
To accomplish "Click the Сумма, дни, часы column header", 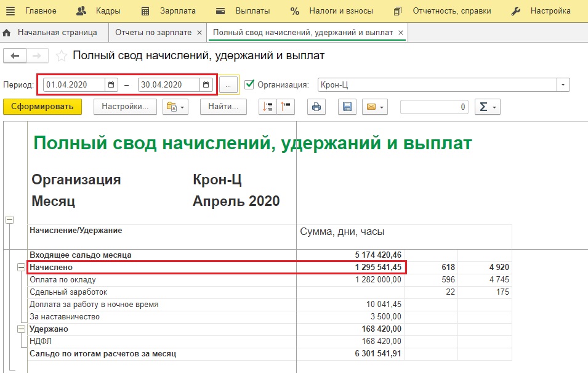I will (342, 232).
